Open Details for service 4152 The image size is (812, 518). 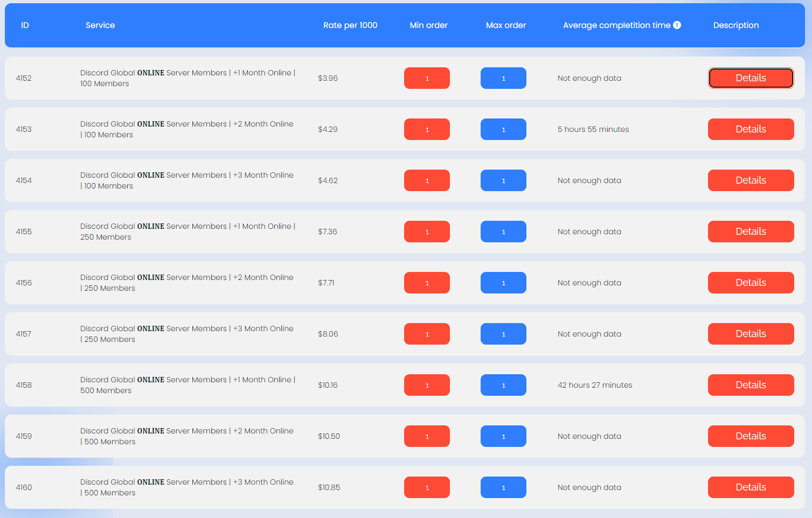point(751,78)
